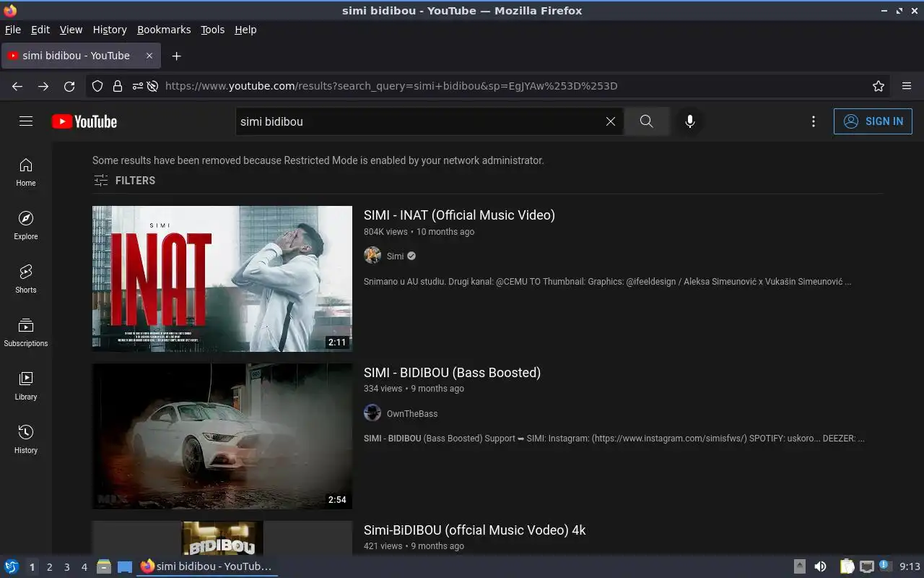The image size is (924, 578).
Task: Open the Firefox application menu
Action: point(907,86)
